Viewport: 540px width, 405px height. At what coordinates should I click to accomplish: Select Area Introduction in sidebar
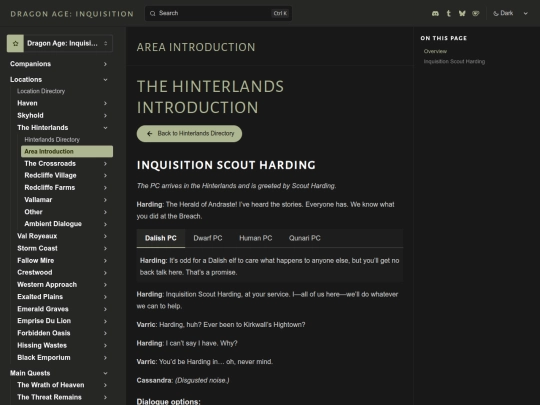coord(67,152)
